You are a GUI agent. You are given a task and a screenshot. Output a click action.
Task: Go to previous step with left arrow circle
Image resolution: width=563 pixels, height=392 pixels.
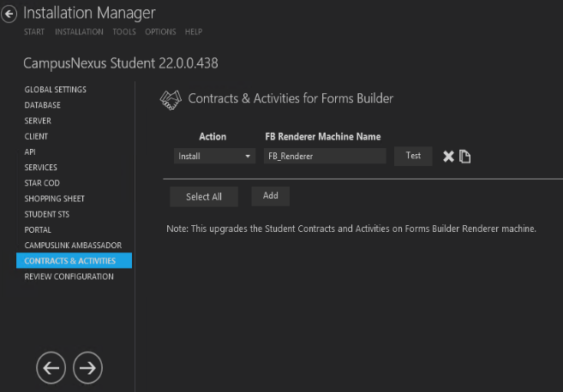[51, 367]
